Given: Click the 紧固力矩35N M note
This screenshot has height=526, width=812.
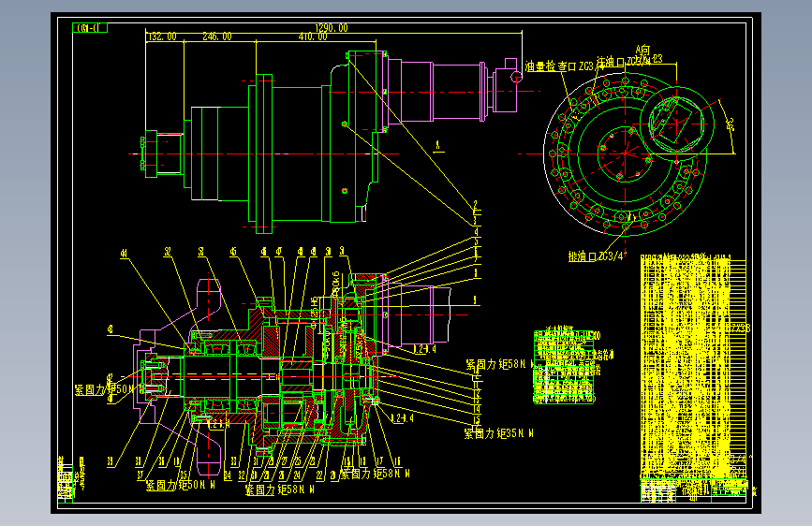Looking at the screenshot, I should coord(498,433).
